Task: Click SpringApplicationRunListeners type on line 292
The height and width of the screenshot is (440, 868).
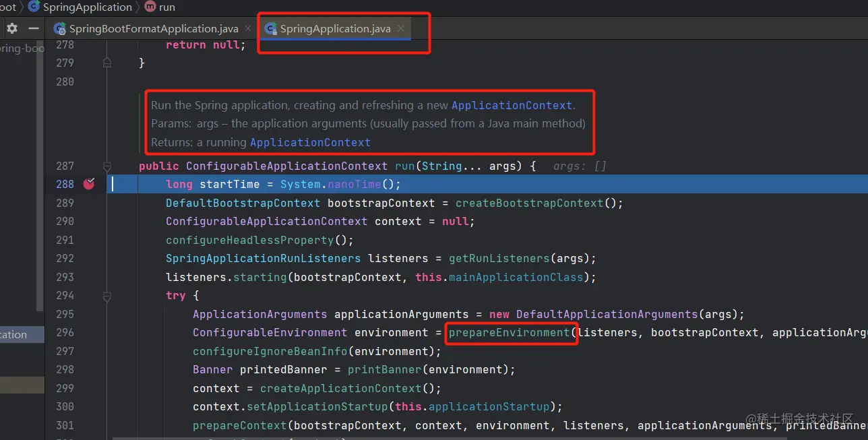Action: tap(263, 258)
